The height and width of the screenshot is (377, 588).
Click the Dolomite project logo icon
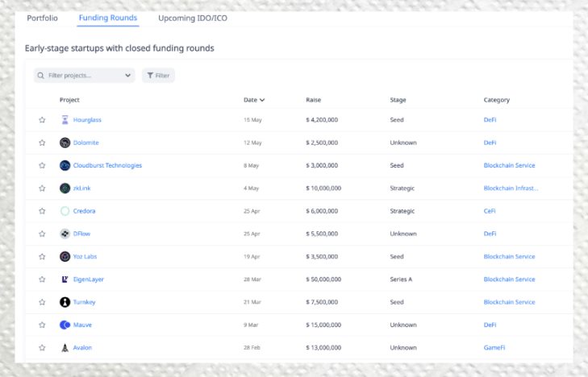tap(65, 143)
